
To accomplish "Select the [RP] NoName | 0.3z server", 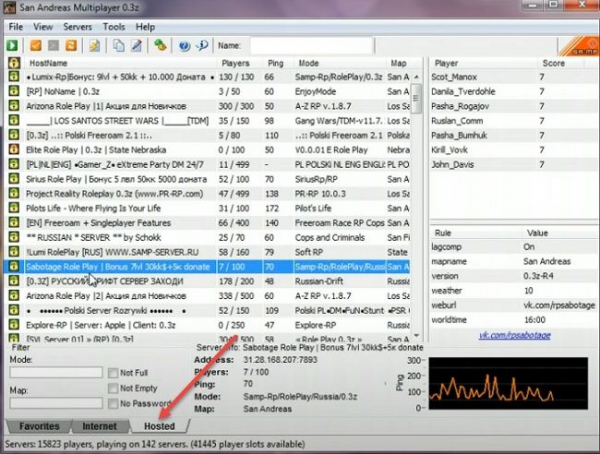I will point(209,91).
